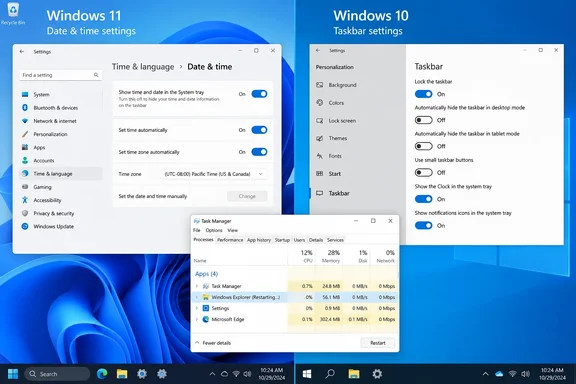Open Recycle Bin desktop icon

tap(13, 13)
